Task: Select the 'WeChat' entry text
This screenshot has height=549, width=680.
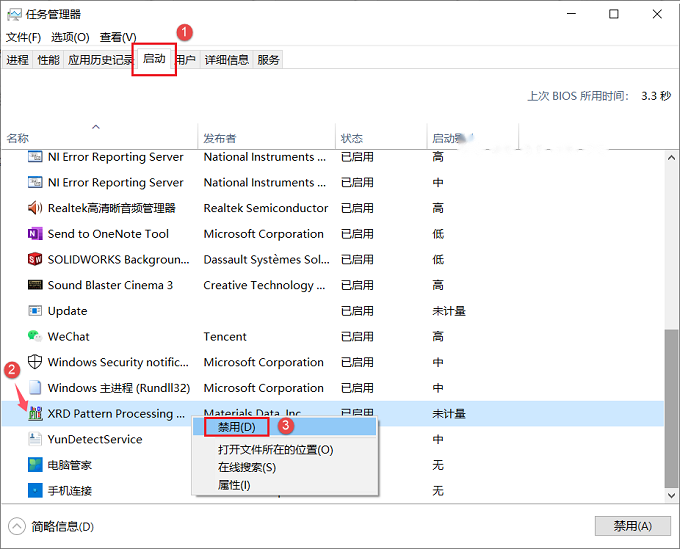Action: point(69,337)
